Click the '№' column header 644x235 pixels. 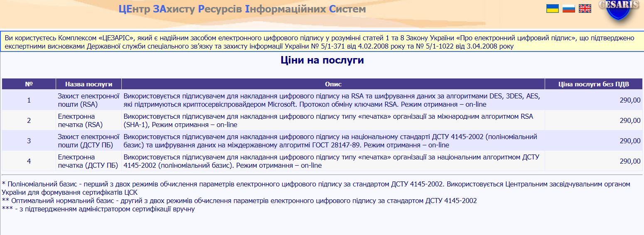tap(29, 84)
